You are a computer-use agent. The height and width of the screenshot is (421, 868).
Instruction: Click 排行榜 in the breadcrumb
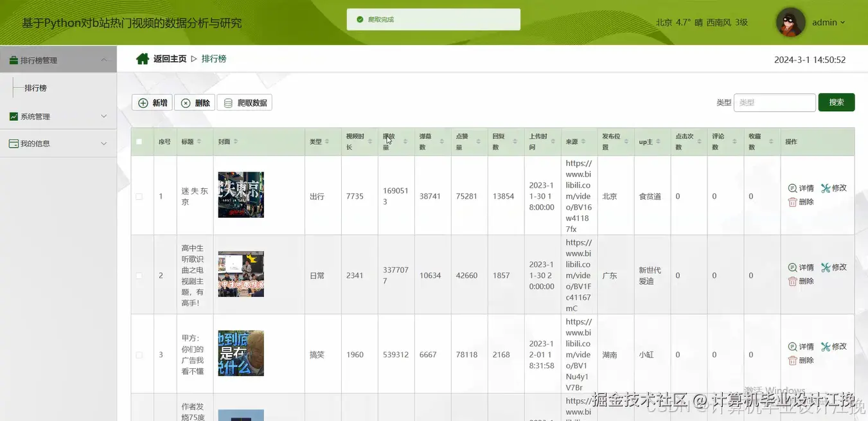click(214, 58)
